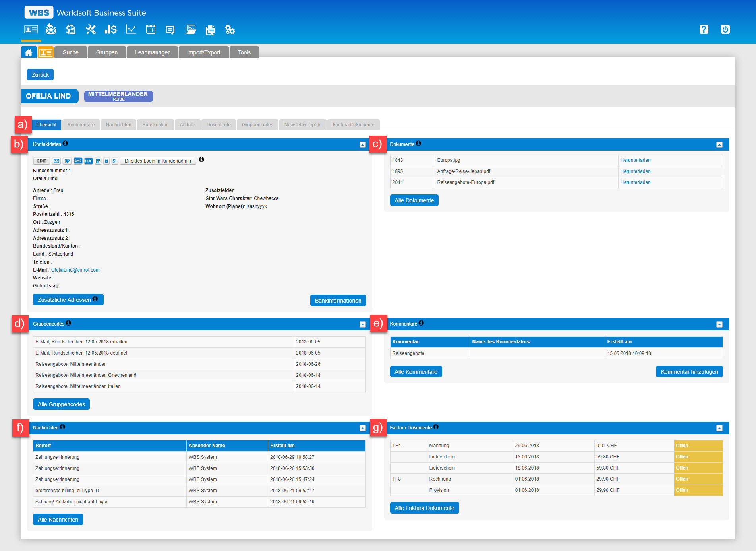Screen dimensions: 756x551
Task: Open the line chart statistics icon
Action: 131,29
